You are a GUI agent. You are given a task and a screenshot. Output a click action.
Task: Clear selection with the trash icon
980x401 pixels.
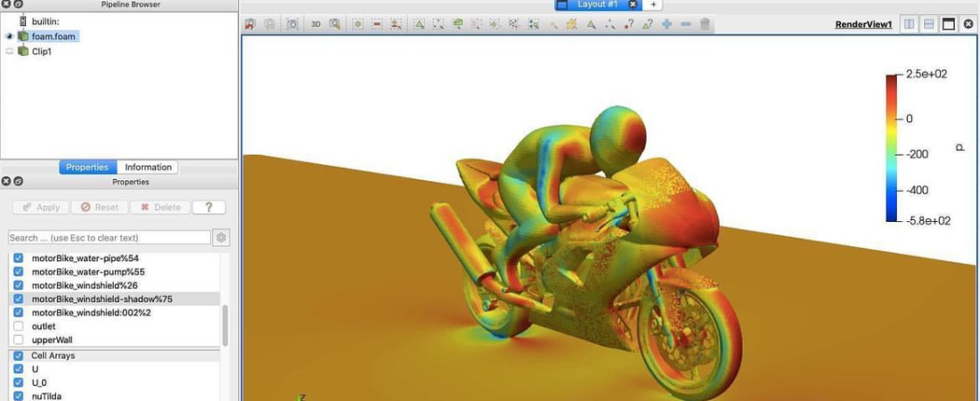(x=705, y=24)
